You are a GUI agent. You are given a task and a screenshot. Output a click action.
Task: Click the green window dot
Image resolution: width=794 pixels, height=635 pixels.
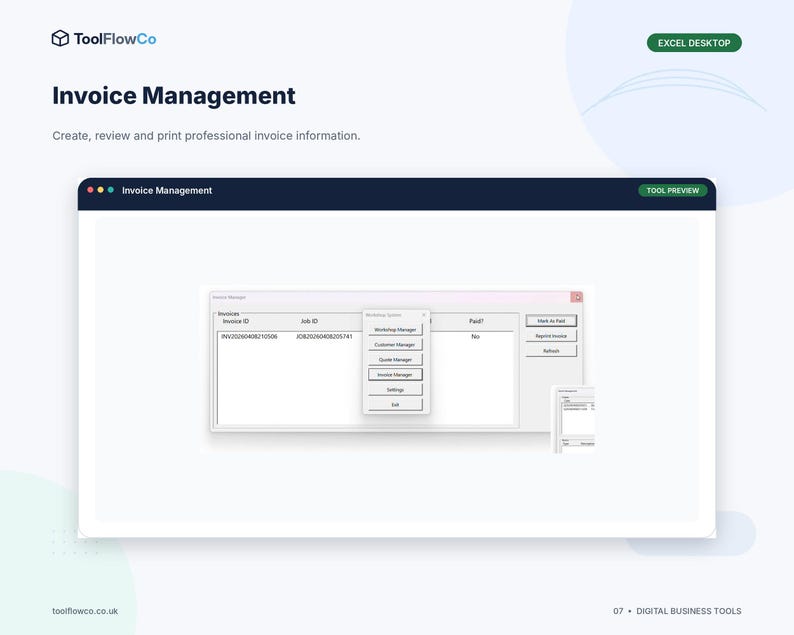click(x=110, y=190)
